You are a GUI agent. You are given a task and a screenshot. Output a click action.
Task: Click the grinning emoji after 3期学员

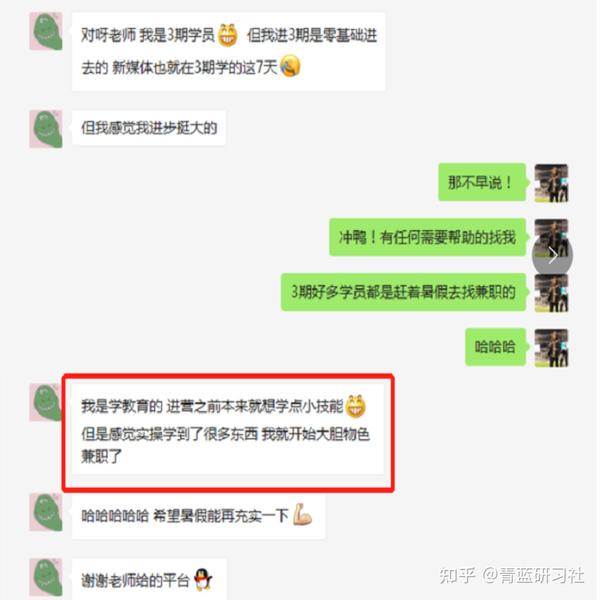tap(228, 35)
